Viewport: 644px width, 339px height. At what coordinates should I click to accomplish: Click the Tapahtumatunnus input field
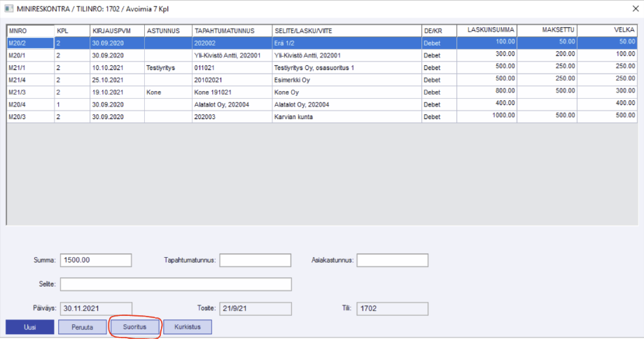click(255, 261)
